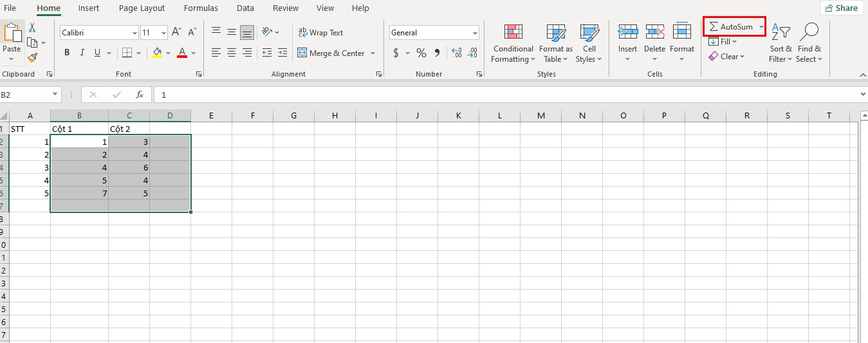
Task: Click the Increase Decimal icon
Action: point(457,53)
